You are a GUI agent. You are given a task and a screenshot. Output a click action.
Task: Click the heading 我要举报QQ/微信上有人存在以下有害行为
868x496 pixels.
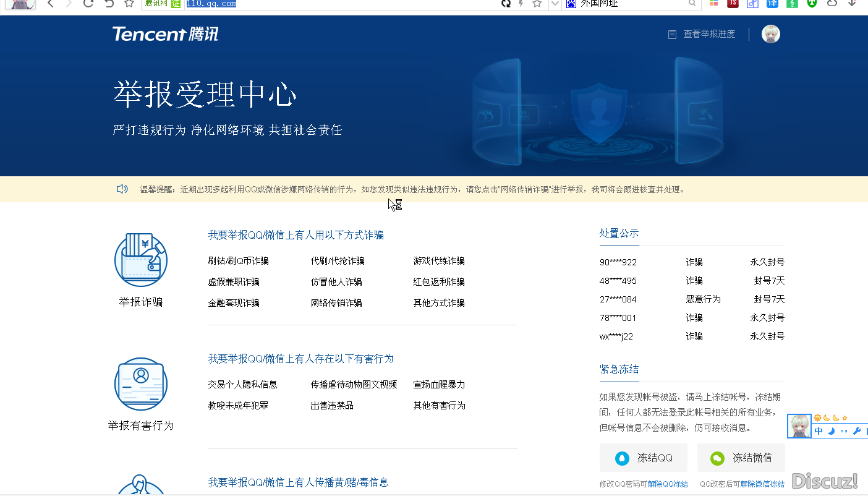click(300, 359)
